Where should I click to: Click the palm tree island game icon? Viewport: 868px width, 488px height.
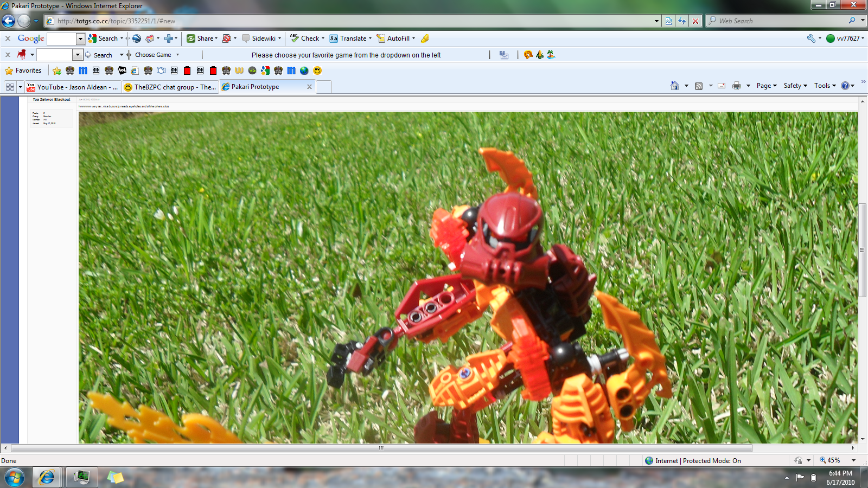[551, 55]
